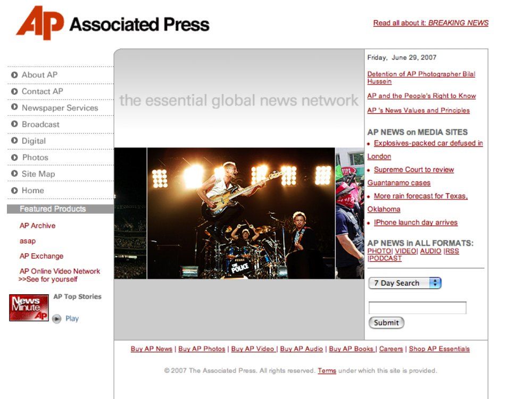Open the AP Archive product link
Image resolution: width=532 pixels, height=399 pixels.
point(37,226)
